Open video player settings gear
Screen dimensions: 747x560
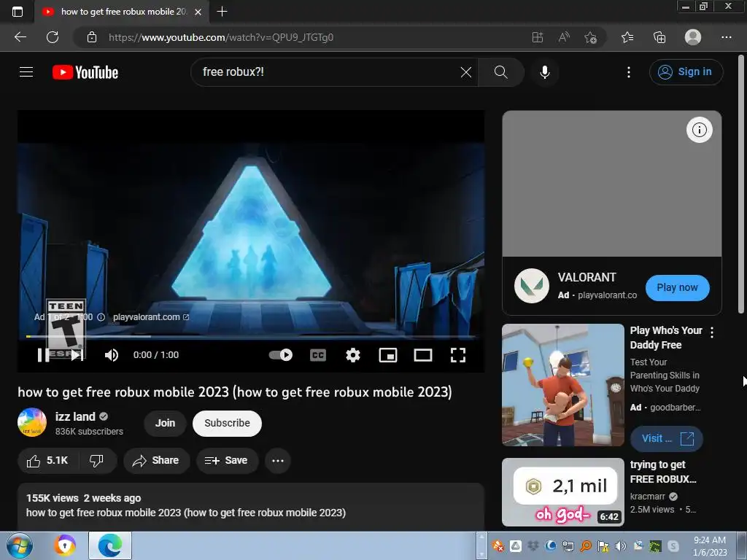pos(353,355)
